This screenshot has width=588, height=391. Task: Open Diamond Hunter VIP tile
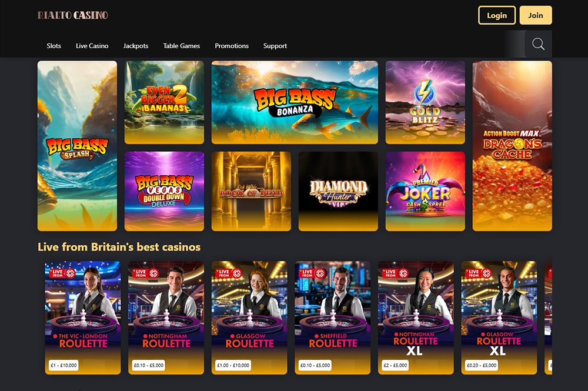(x=338, y=191)
